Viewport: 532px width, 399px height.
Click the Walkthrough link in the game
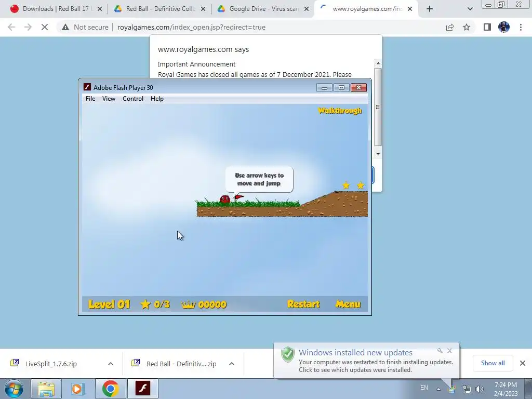pyautogui.click(x=340, y=111)
